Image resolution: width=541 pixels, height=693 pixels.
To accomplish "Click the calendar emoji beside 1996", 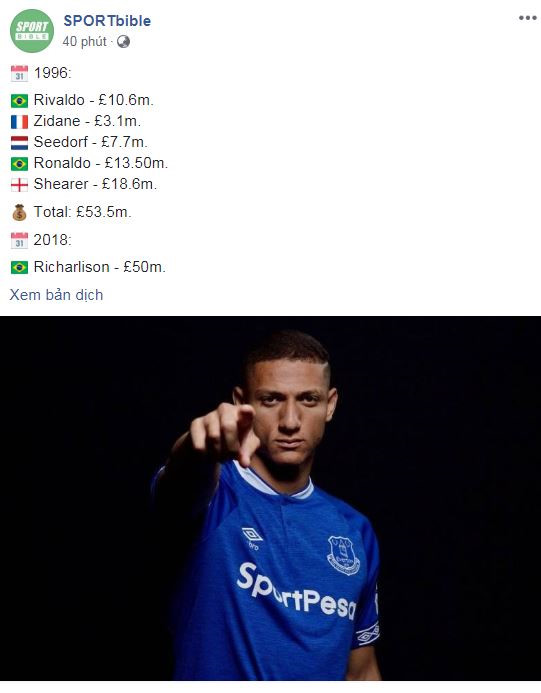I will click(x=19, y=73).
